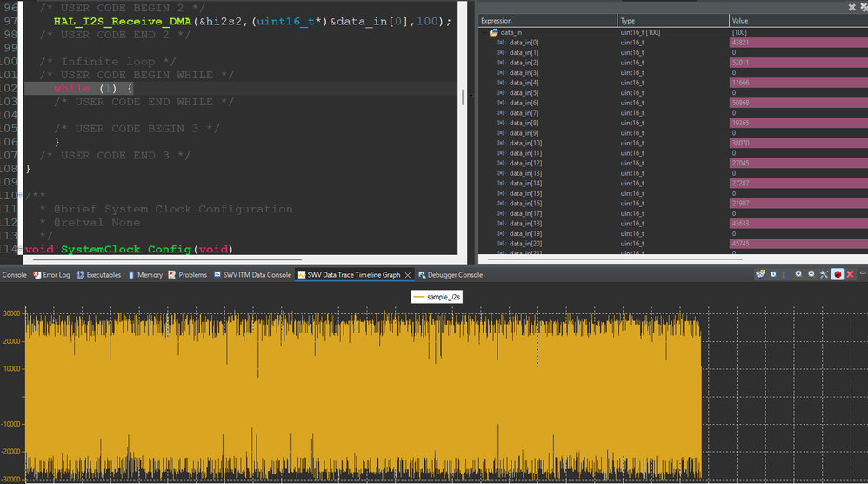868x484 pixels.
Task: Collapse the data_in array expression
Action: coord(484,32)
